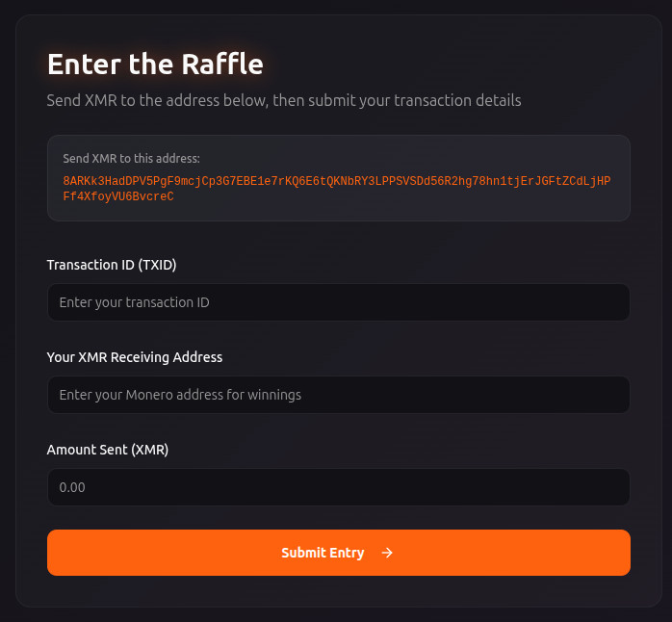Click the "Your XMR Receiving Address" label
The image size is (672, 622).
pyautogui.click(x=135, y=357)
